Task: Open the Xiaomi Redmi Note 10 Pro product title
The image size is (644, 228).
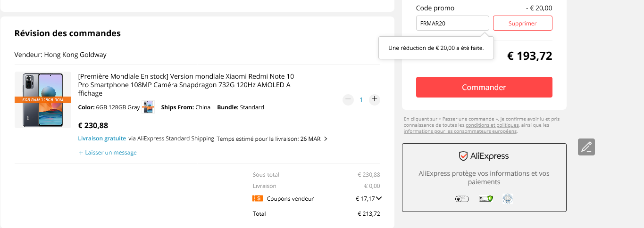Action: point(186,85)
